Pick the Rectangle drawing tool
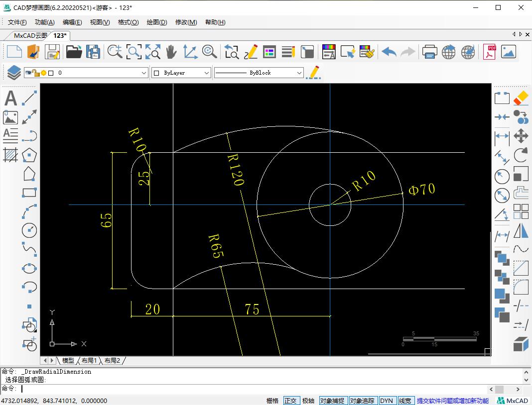The width and height of the screenshot is (532, 405). click(x=29, y=193)
